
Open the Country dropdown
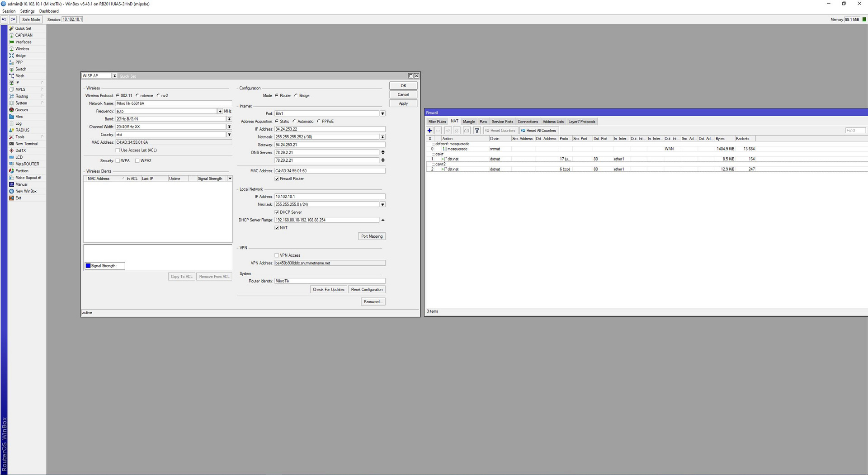pos(230,135)
